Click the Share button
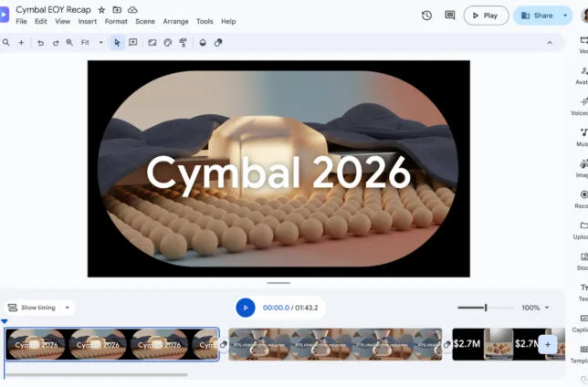The image size is (588, 387). (x=536, y=16)
